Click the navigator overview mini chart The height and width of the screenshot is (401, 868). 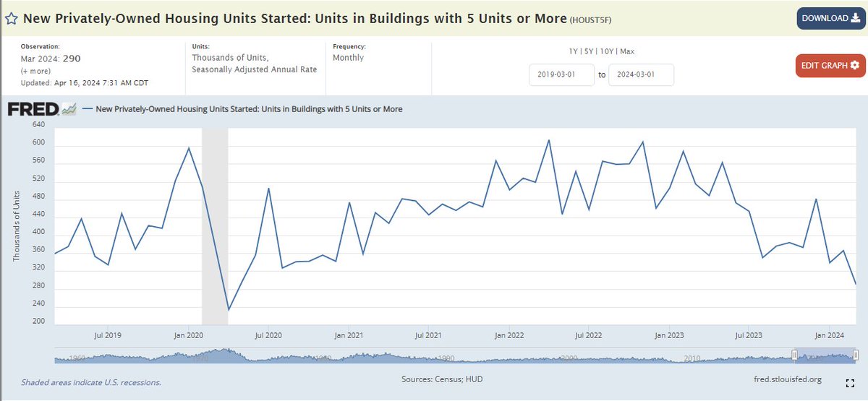tap(456, 355)
